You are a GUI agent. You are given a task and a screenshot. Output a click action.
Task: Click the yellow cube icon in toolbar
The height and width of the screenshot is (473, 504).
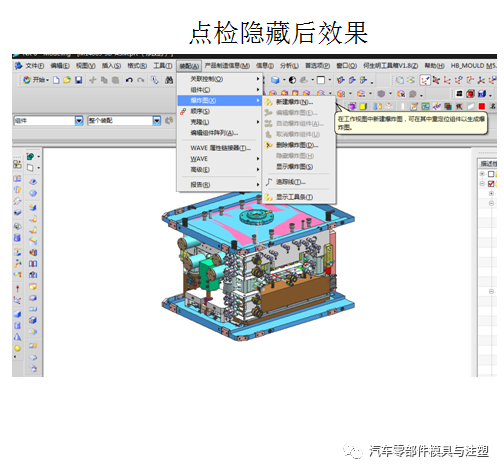[x=363, y=106]
